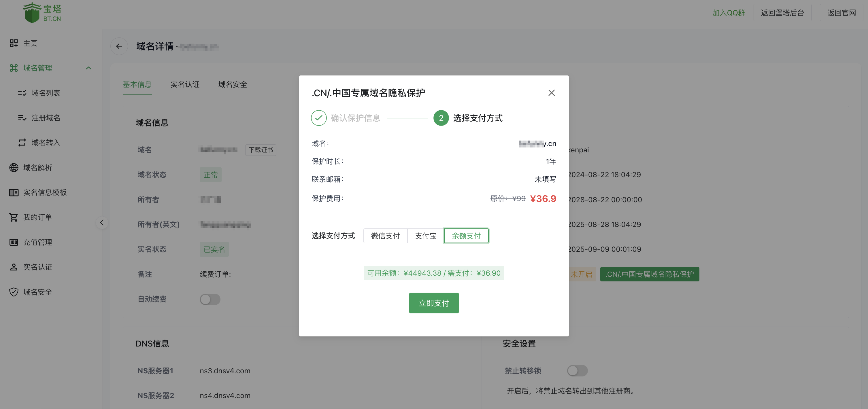Click the home grid icon in sidebar

(14, 43)
